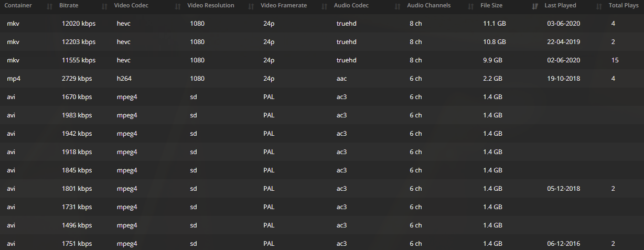Select the mp4 h264 row
644x250 pixels.
click(322, 79)
